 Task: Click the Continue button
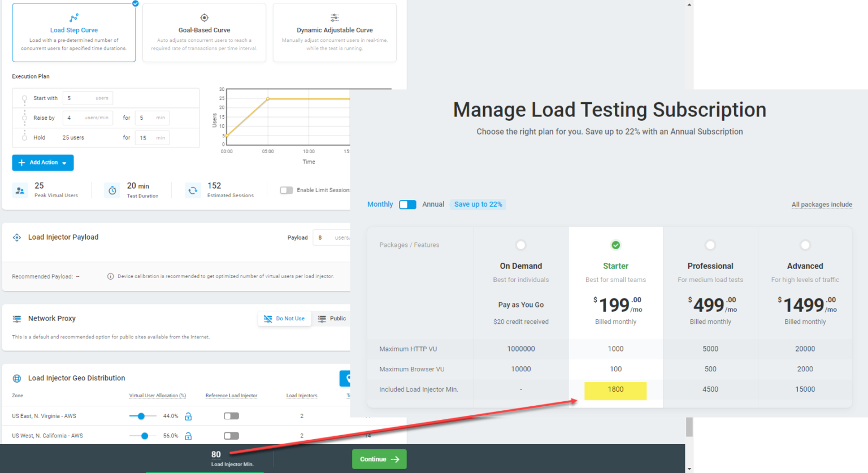tap(379, 459)
